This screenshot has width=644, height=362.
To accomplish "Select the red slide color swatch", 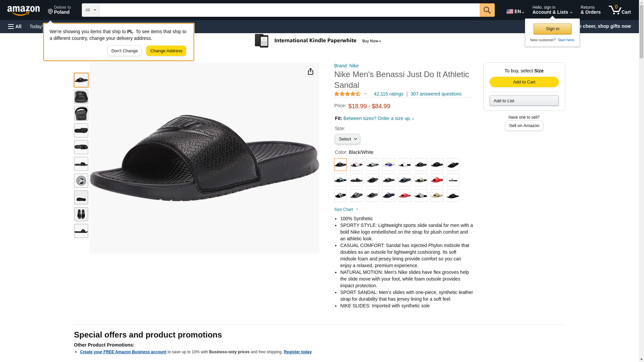I will click(437, 180).
